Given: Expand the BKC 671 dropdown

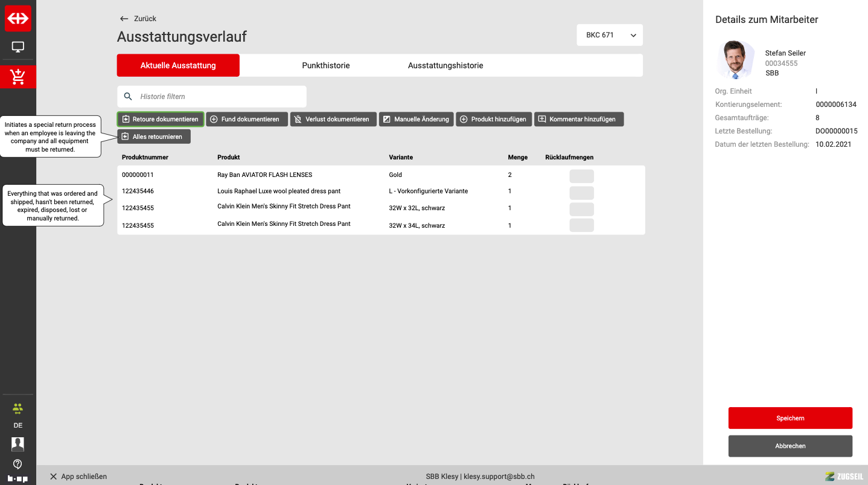Looking at the screenshot, I should point(610,35).
